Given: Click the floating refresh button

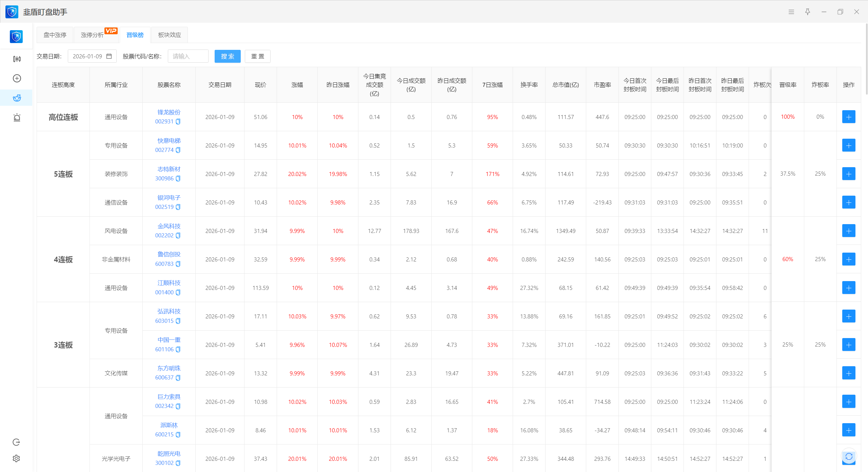Looking at the screenshot, I should 849,456.
